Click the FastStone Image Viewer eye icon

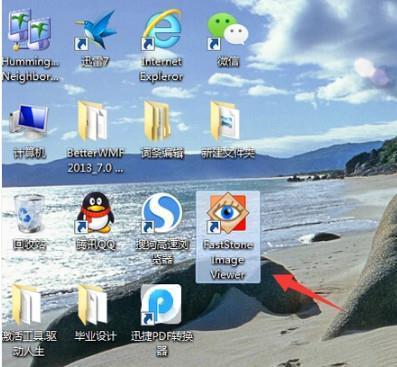[227, 213]
